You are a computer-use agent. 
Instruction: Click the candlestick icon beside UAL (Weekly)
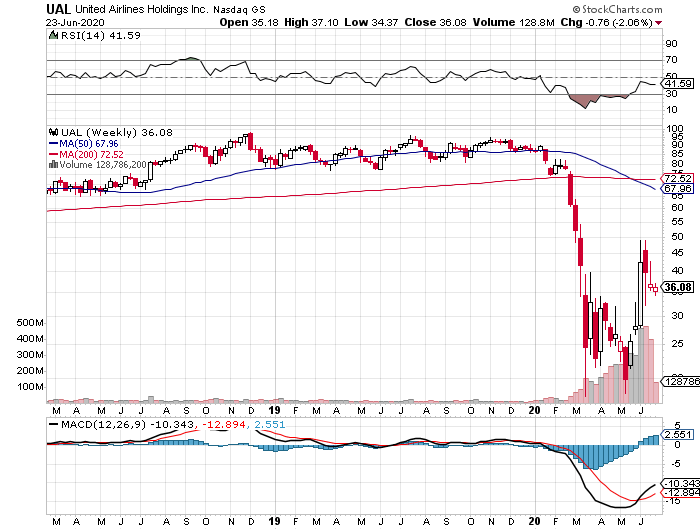(x=54, y=132)
